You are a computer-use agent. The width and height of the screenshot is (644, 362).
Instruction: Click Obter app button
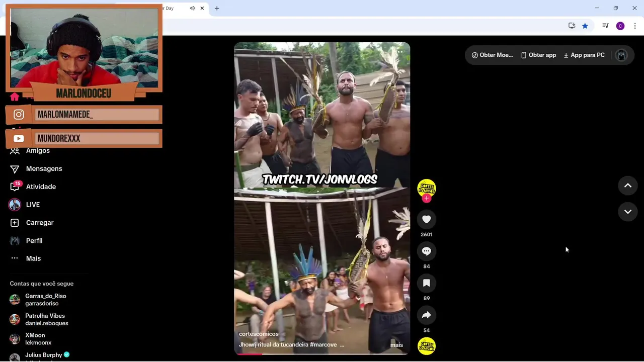(x=538, y=55)
